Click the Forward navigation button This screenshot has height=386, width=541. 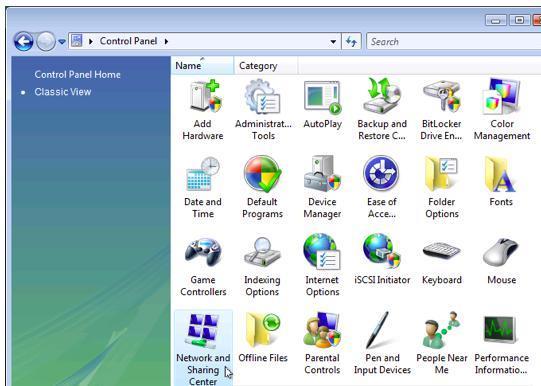pos(46,41)
